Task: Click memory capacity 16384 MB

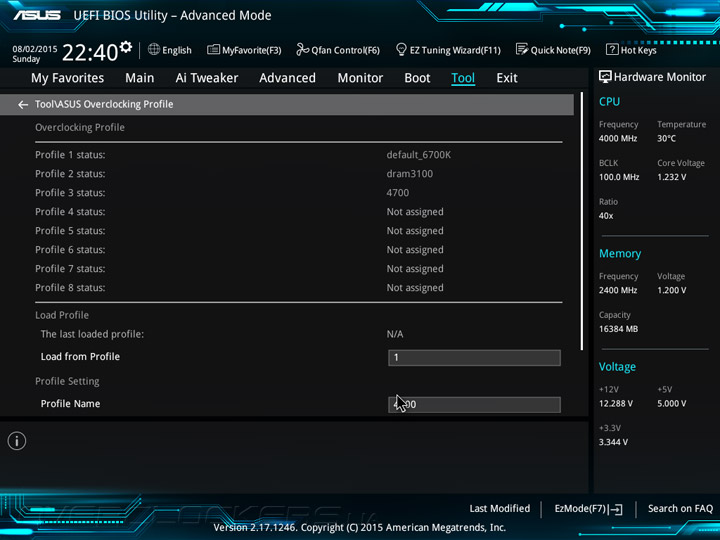Action: (x=618, y=329)
